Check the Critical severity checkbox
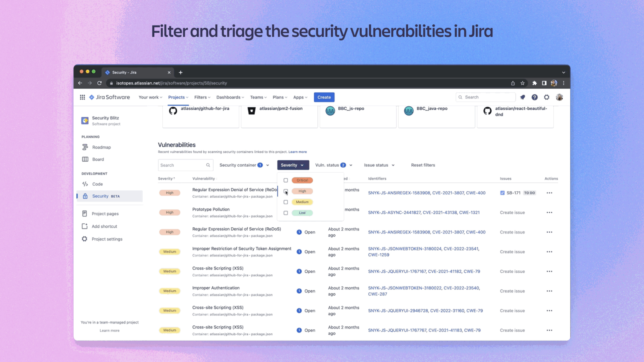This screenshot has width=644, height=362. coord(285,180)
